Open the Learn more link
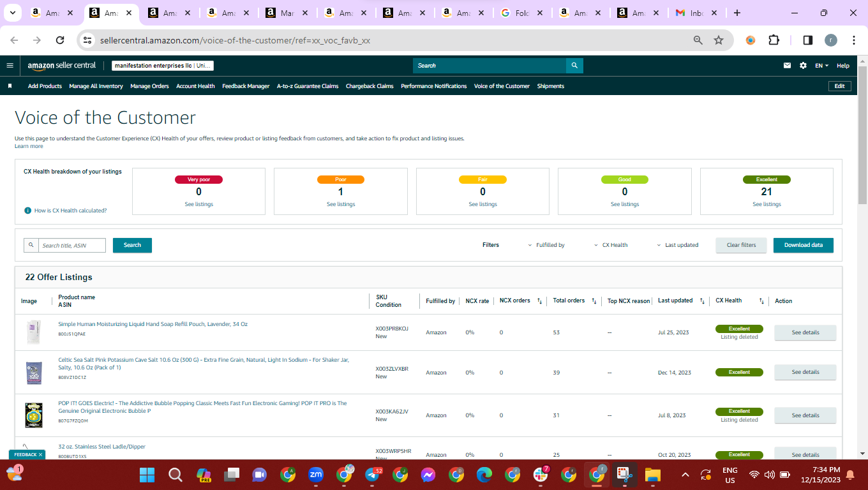Image resolution: width=868 pixels, height=490 pixels. pos(29,146)
